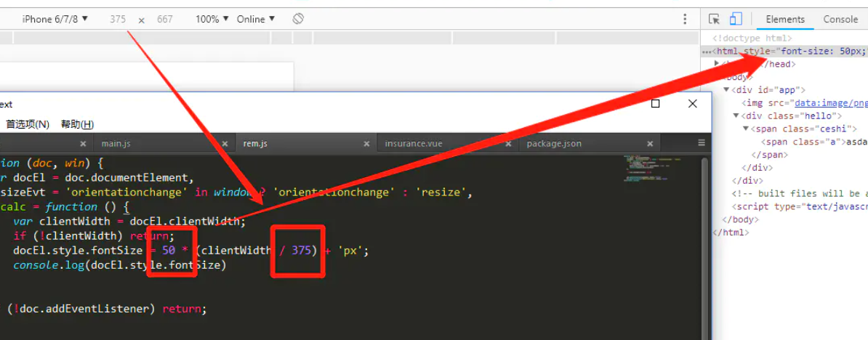Open the 100% zoom dropdown
Viewport: 868px width, 340px height.
click(212, 20)
